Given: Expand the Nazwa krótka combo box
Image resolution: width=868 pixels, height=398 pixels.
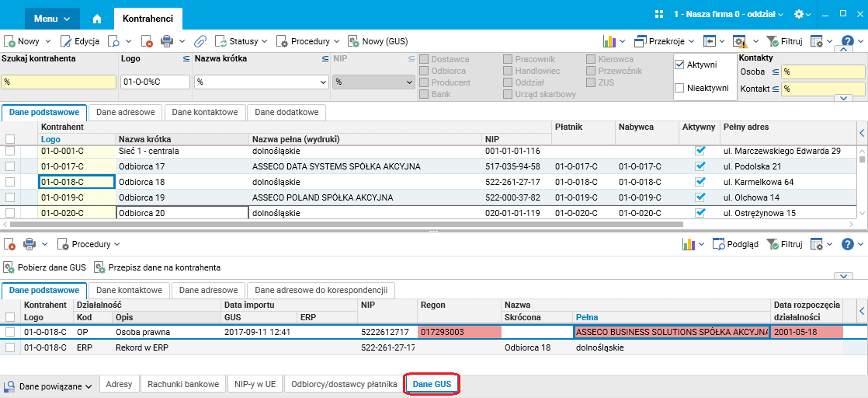Looking at the screenshot, I should pos(323,82).
